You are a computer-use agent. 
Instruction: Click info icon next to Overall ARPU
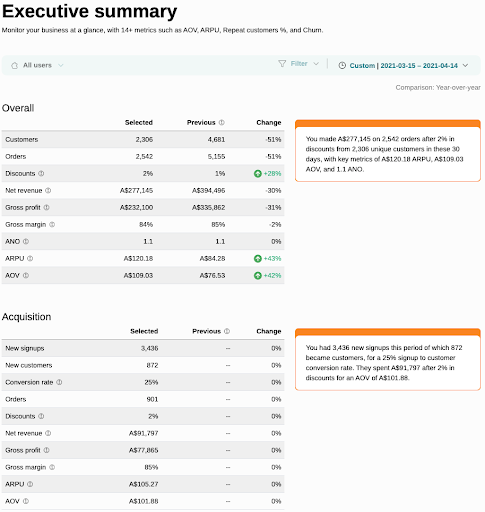coord(30,258)
